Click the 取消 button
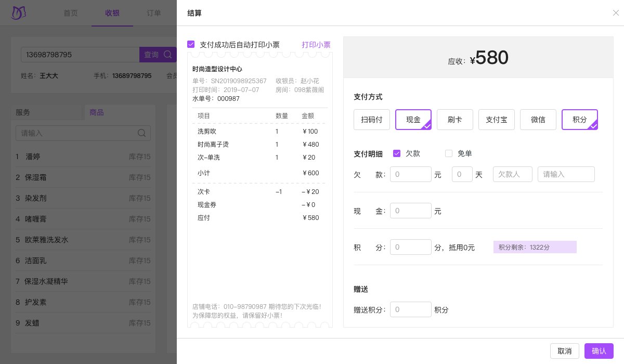This screenshot has width=624, height=364. point(565,351)
